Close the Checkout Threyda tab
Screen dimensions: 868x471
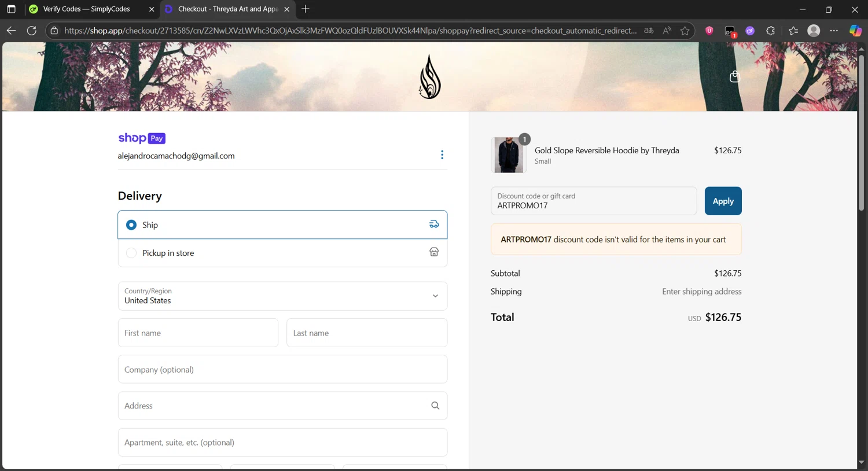286,9
